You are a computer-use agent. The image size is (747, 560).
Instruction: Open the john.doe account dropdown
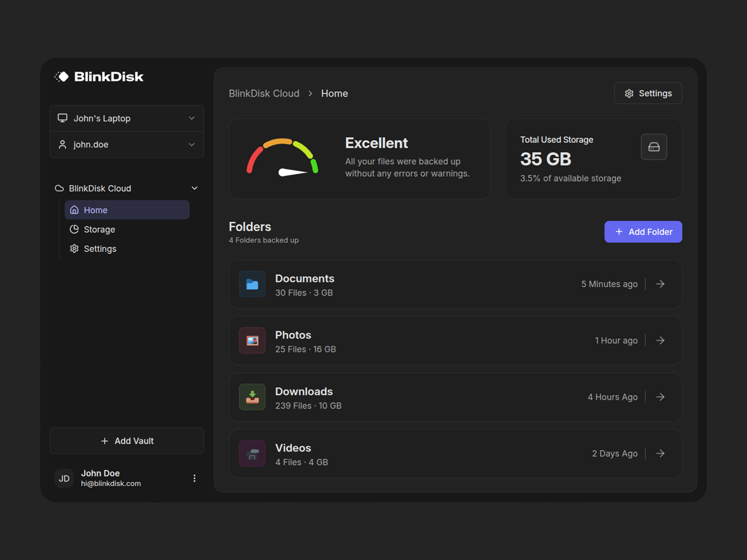click(x=127, y=145)
